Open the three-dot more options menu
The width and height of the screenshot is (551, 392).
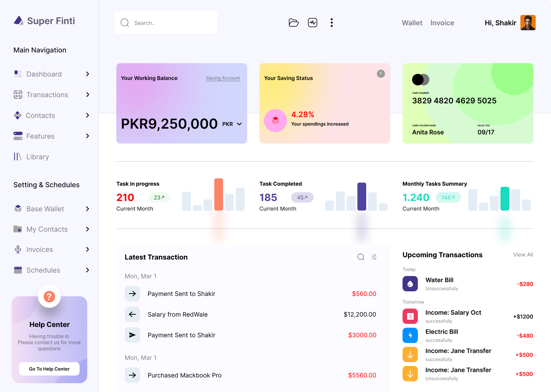(332, 23)
